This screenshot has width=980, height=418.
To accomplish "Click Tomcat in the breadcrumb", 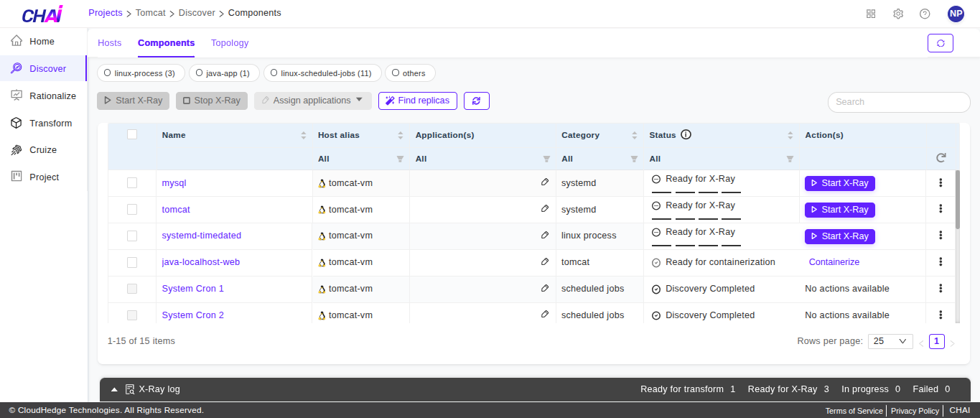I will pyautogui.click(x=151, y=13).
